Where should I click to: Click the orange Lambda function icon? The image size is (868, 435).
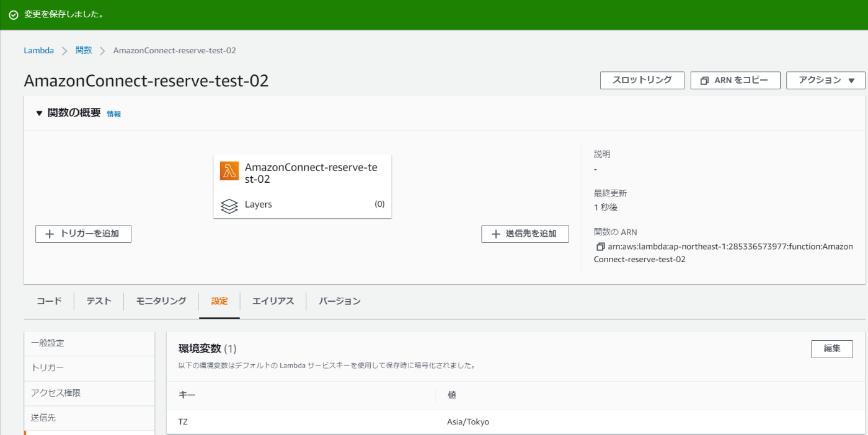click(x=229, y=171)
